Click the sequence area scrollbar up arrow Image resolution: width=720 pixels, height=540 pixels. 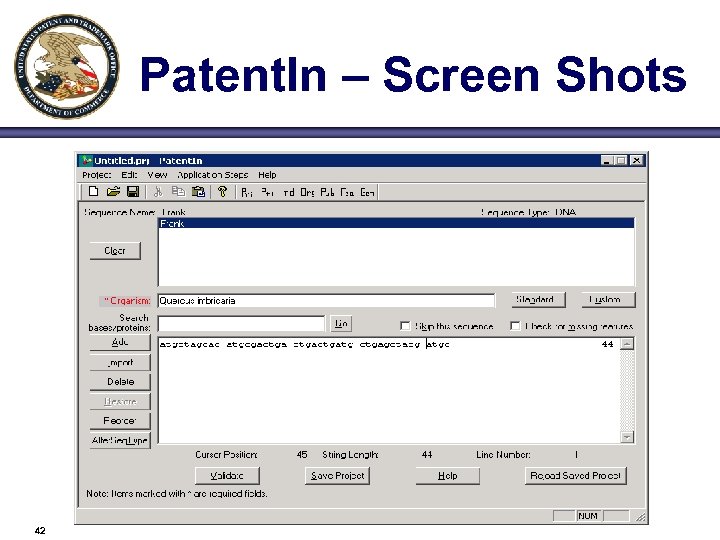(x=627, y=344)
